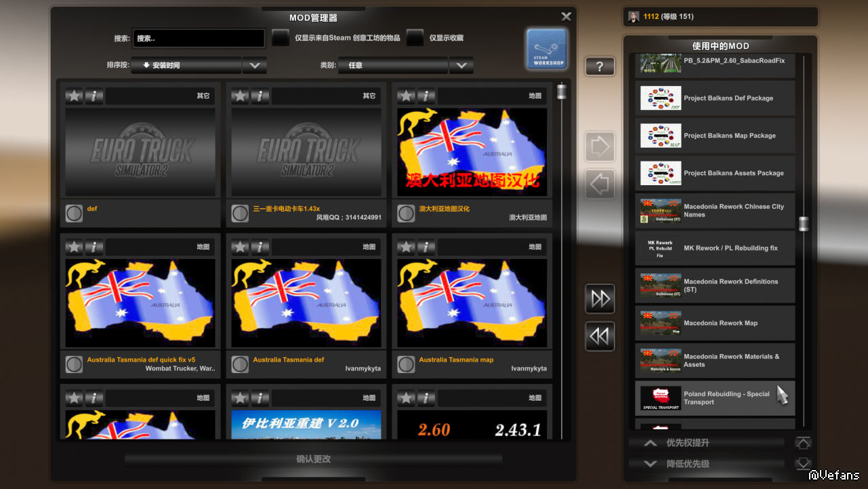This screenshot has height=489, width=868.
Task: Select Macedonia Rework Chinese City Names
Action: 715,210
